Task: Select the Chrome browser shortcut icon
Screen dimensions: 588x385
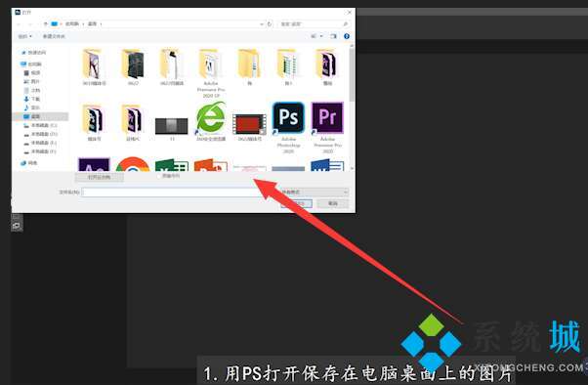Action: (x=133, y=165)
